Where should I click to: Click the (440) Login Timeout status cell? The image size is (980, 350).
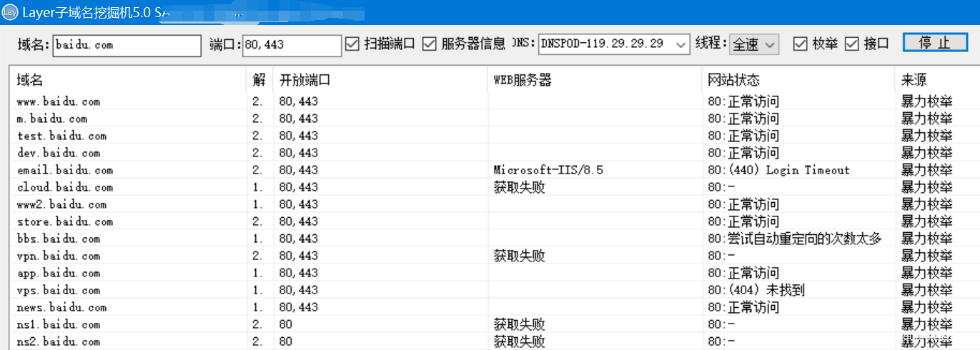[x=778, y=170]
